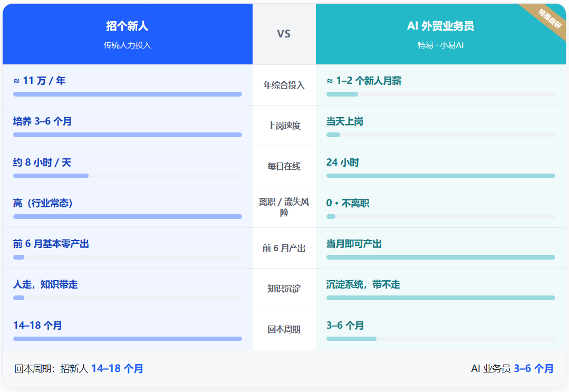Click the VS label in the center

(284, 34)
